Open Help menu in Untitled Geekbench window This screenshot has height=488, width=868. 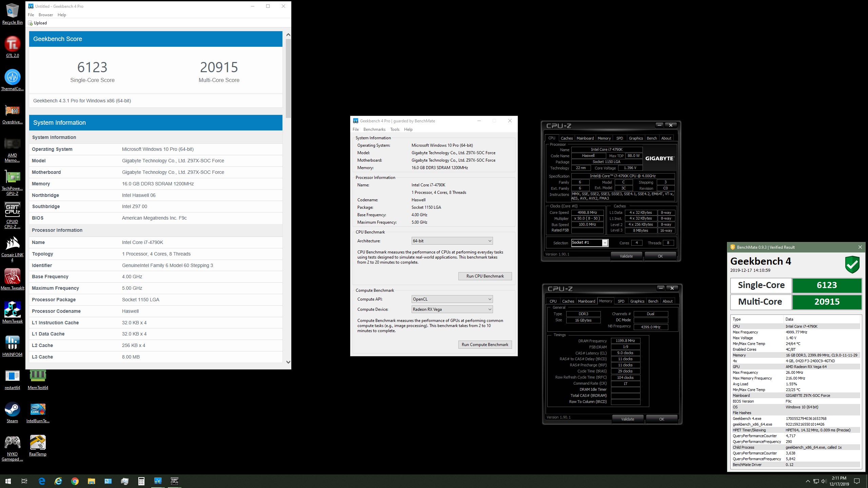(62, 15)
